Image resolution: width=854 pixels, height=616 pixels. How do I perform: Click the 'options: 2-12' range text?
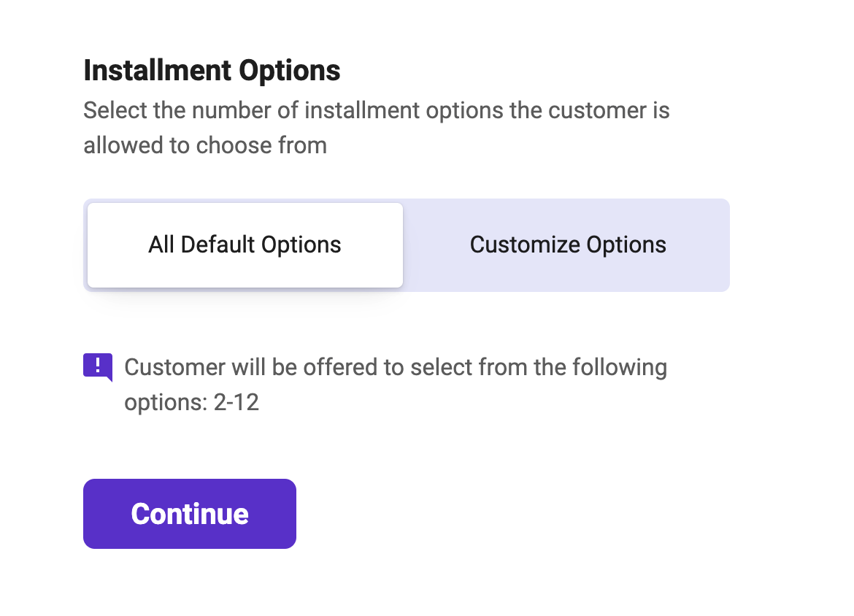192,402
